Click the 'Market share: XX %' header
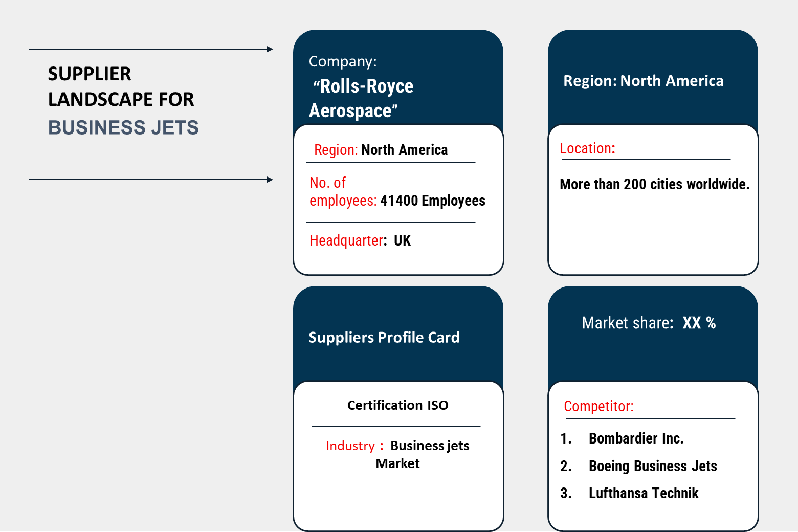798x532 pixels. (649, 323)
